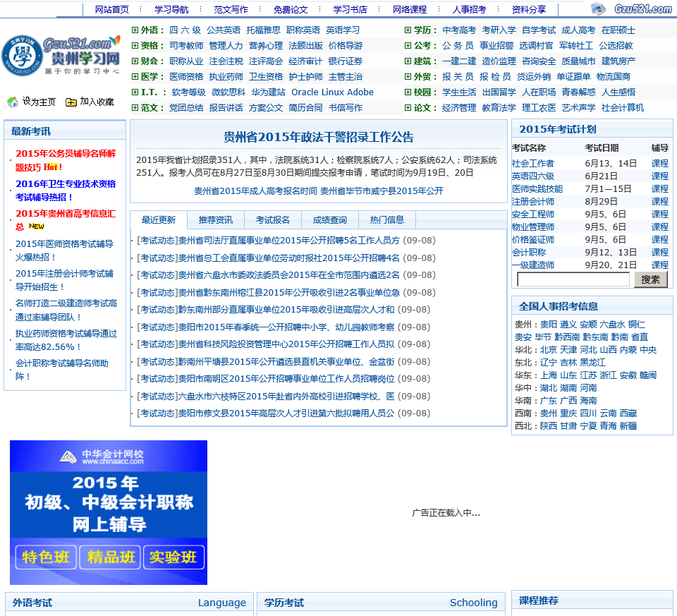This screenshot has height=616, width=677.
Task: Open 网站首页 in top navigation
Action: coord(112,9)
